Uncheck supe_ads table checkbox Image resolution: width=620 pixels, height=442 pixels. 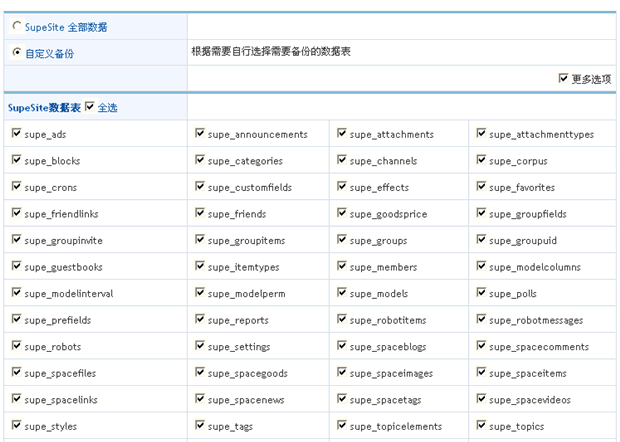click(x=16, y=133)
